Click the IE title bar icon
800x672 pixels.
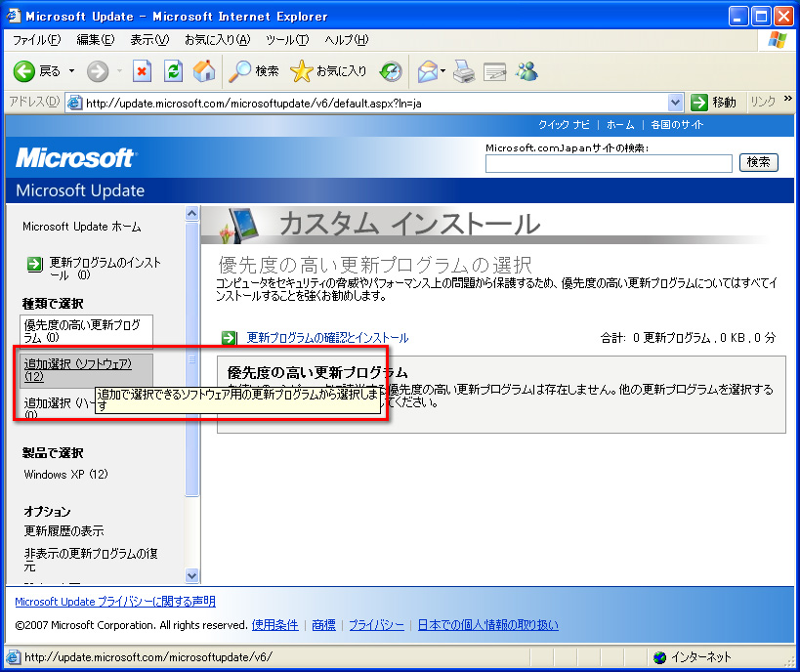click(14, 16)
